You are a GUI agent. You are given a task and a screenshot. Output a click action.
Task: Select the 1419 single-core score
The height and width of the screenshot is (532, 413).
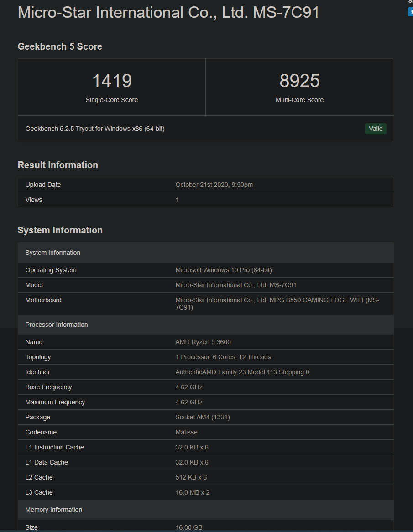coord(112,81)
